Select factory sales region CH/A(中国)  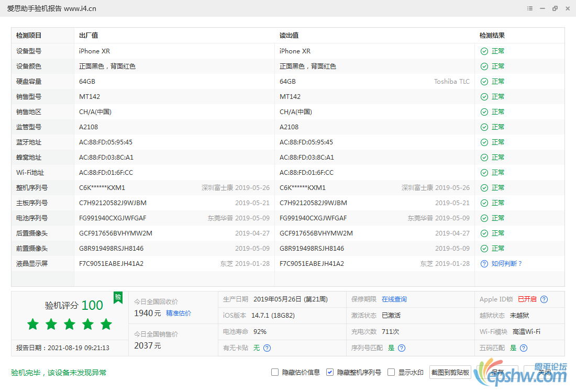click(x=95, y=112)
